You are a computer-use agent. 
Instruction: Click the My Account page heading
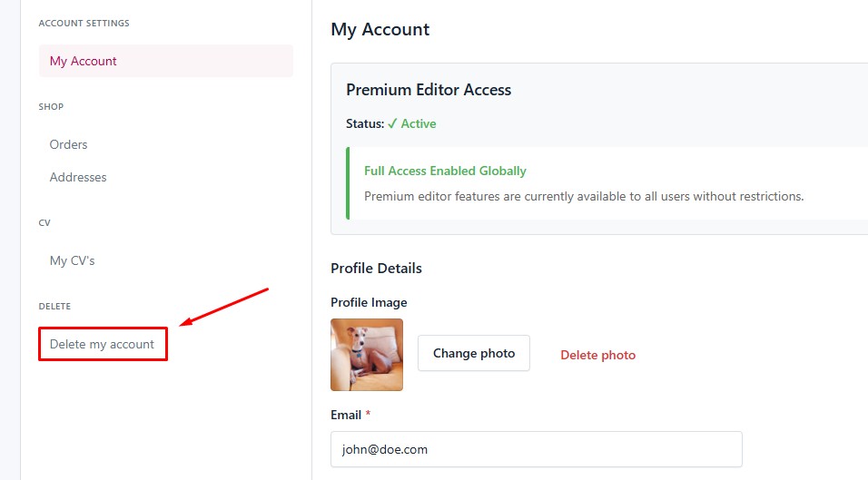(x=380, y=30)
